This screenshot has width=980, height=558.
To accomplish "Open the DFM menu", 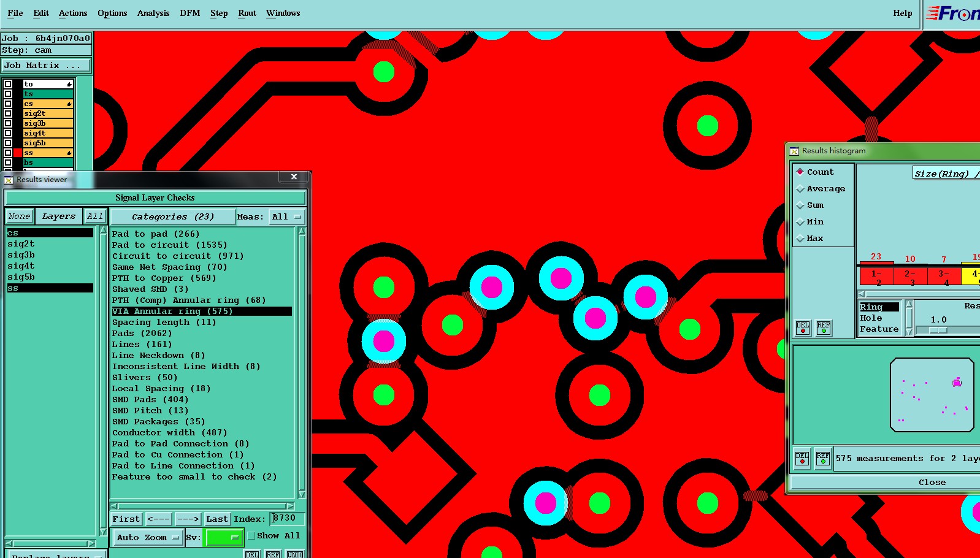I will pyautogui.click(x=190, y=13).
